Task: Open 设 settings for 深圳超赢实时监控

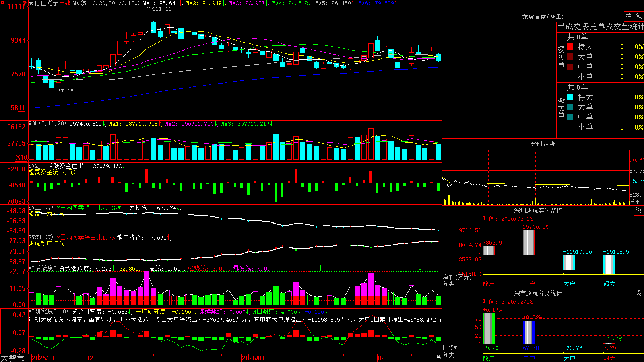Action: click(639, 210)
